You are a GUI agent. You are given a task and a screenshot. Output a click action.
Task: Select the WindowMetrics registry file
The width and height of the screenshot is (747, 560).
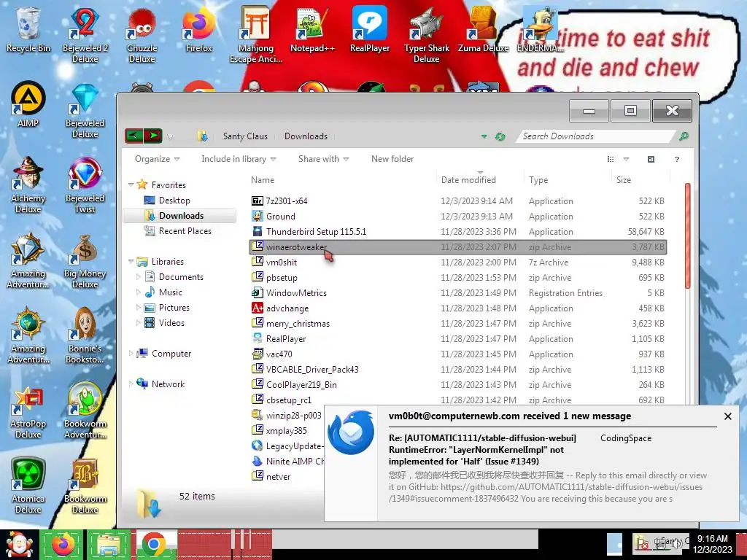click(458, 293)
